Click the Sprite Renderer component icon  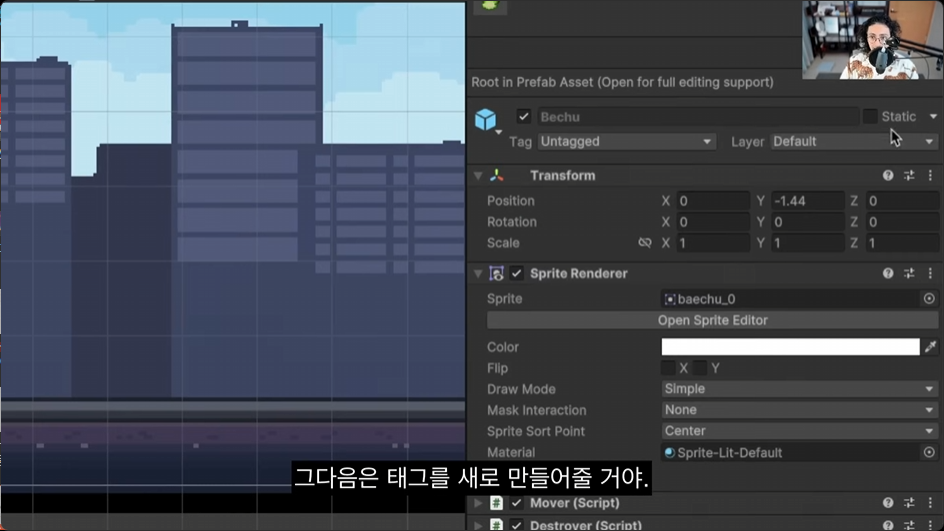(x=497, y=273)
